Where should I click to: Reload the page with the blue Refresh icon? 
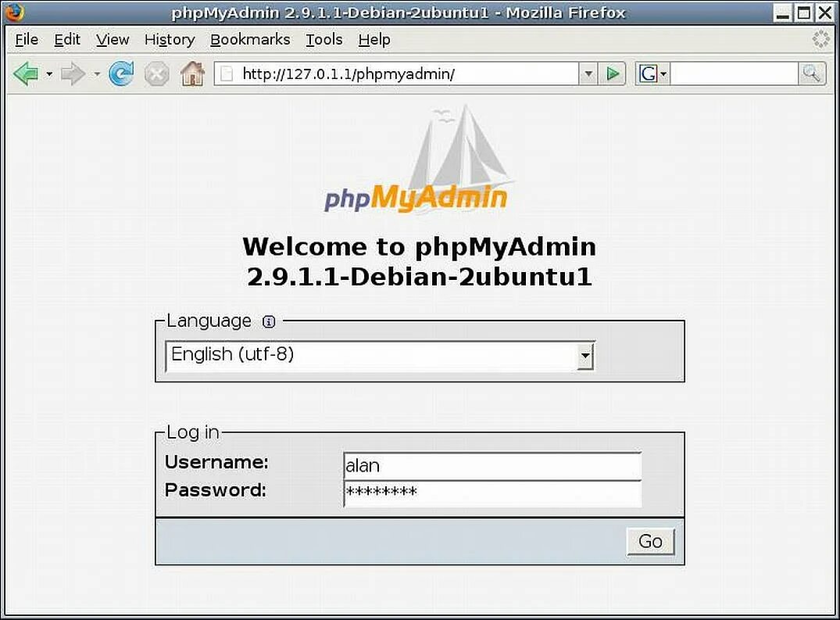coord(121,73)
